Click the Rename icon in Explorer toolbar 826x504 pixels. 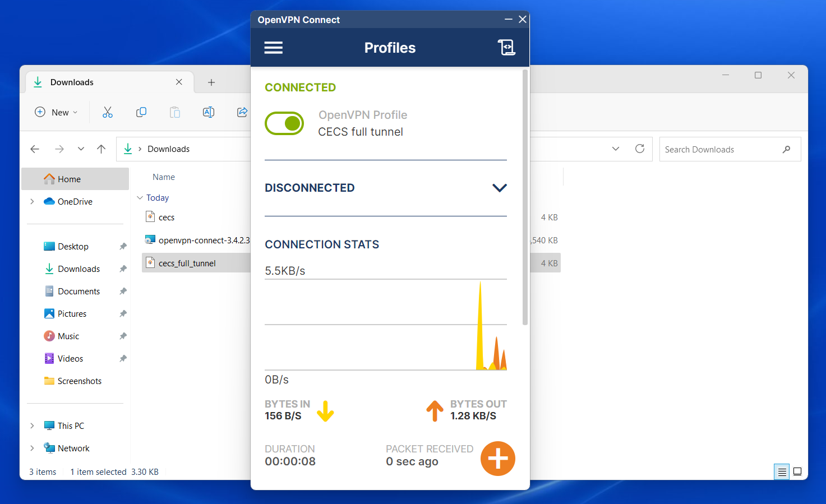click(x=209, y=112)
